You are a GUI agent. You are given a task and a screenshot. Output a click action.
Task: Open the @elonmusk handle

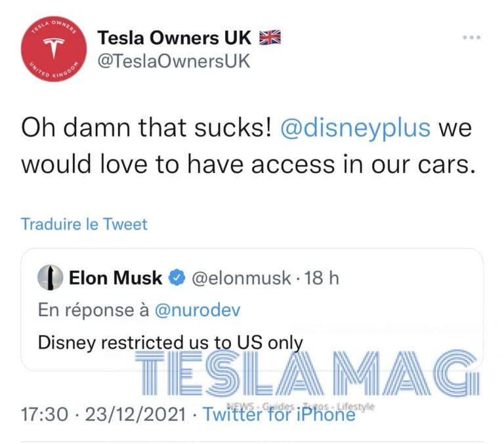point(241,279)
